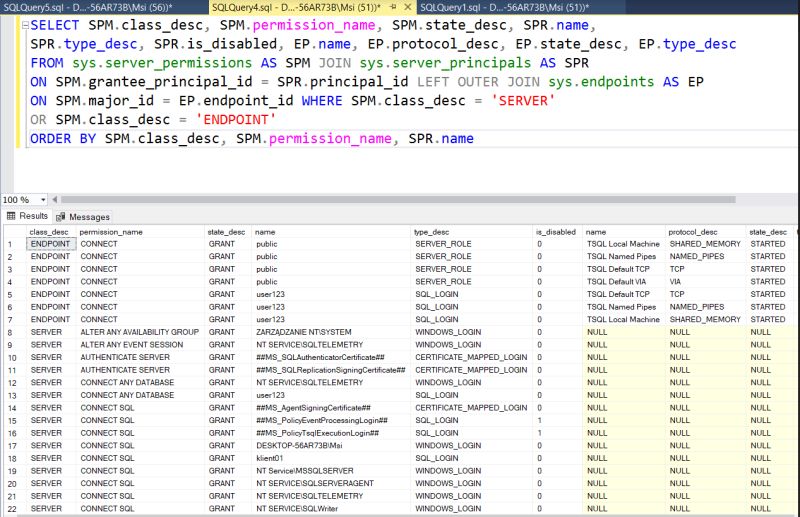Click the 'SERVER' string in the query
The image size is (800, 517).
point(522,101)
